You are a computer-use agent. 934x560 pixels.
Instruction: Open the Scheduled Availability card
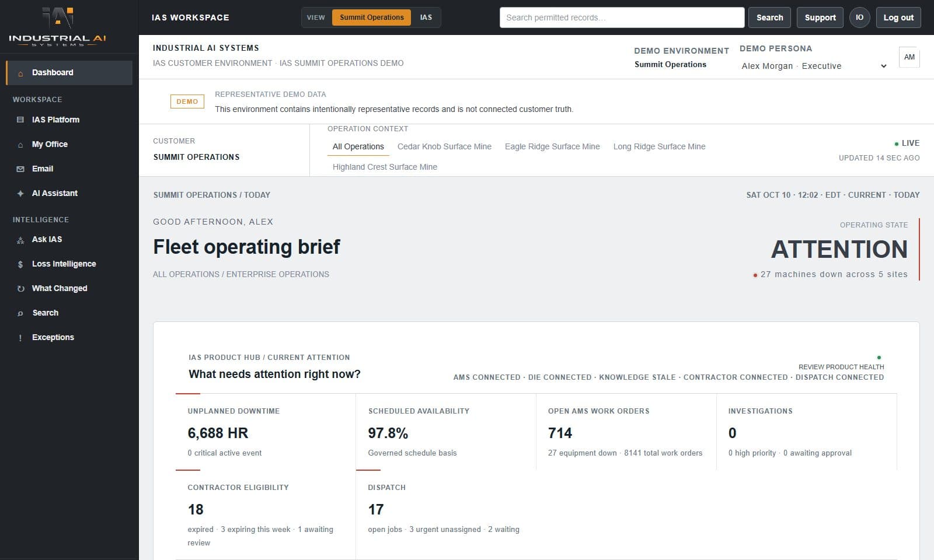pos(446,432)
